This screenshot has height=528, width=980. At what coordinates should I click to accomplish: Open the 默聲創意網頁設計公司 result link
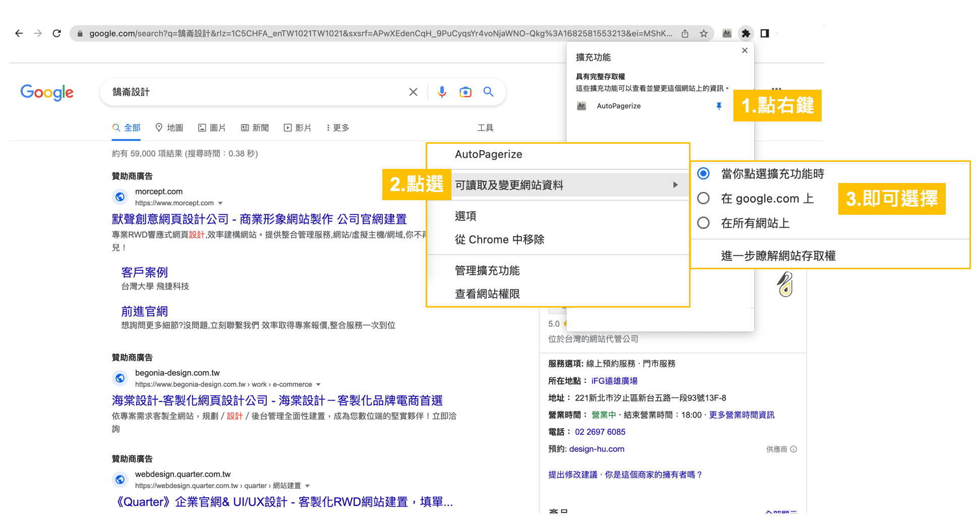point(259,219)
